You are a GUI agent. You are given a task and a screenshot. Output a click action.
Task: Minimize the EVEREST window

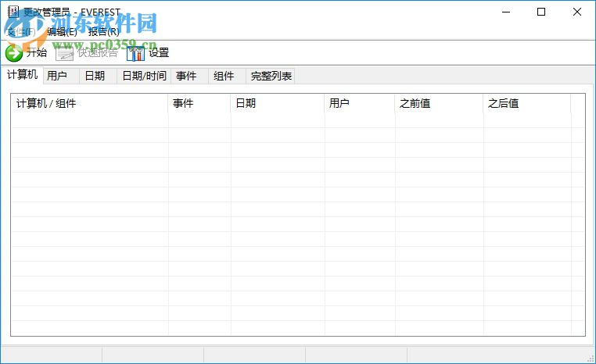[x=506, y=12]
